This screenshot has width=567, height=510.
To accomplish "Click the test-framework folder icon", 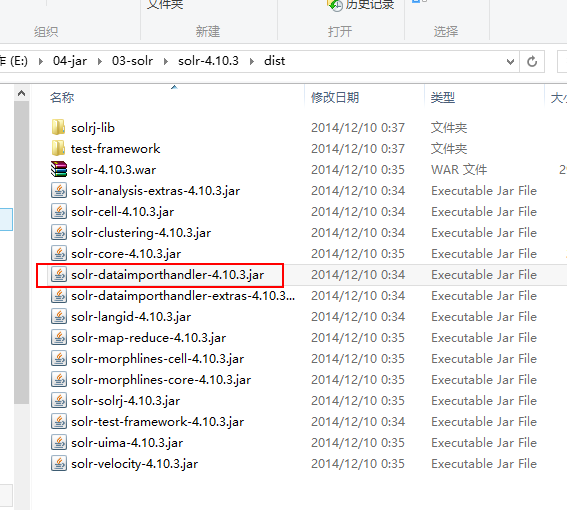I will tap(58, 148).
